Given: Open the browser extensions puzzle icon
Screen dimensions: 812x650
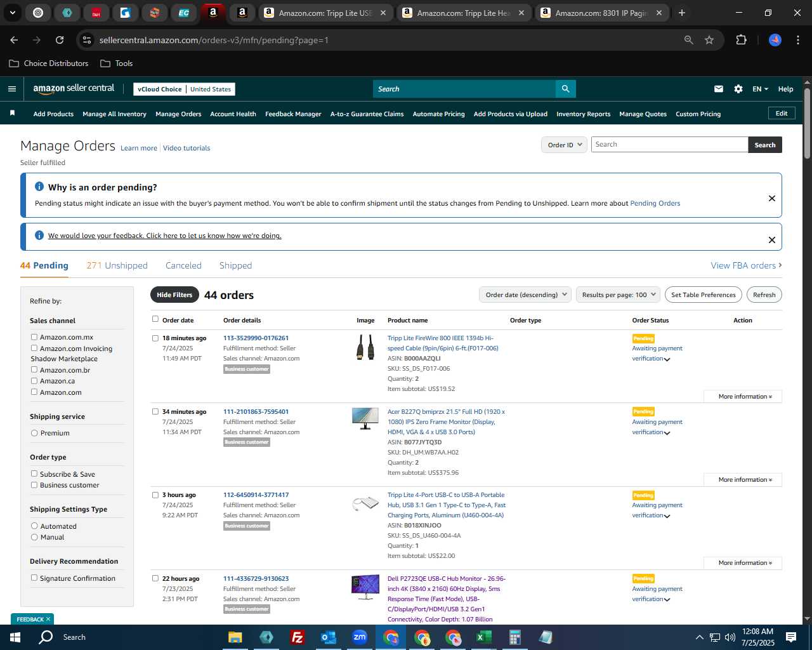Looking at the screenshot, I should pyautogui.click(x=741, y=40).
